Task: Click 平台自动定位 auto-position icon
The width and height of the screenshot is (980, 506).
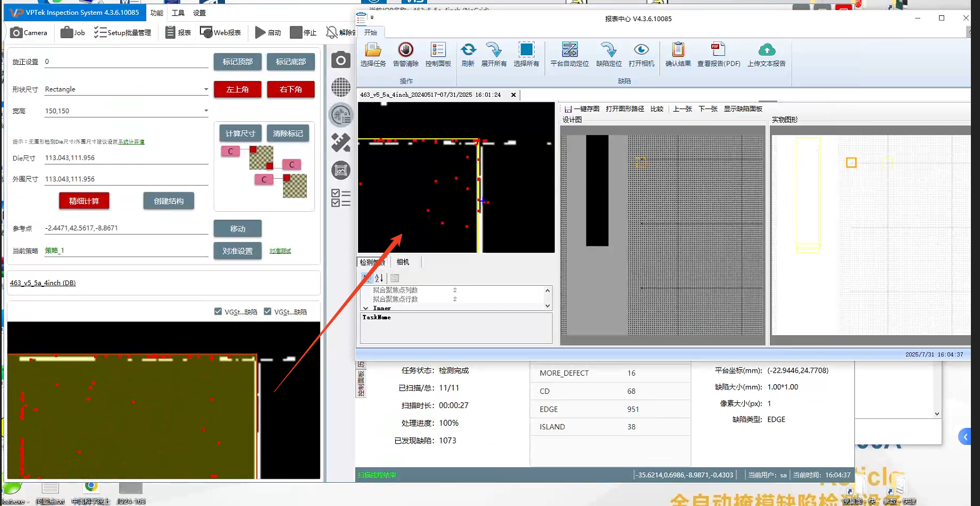Action: tap(569, 50)
